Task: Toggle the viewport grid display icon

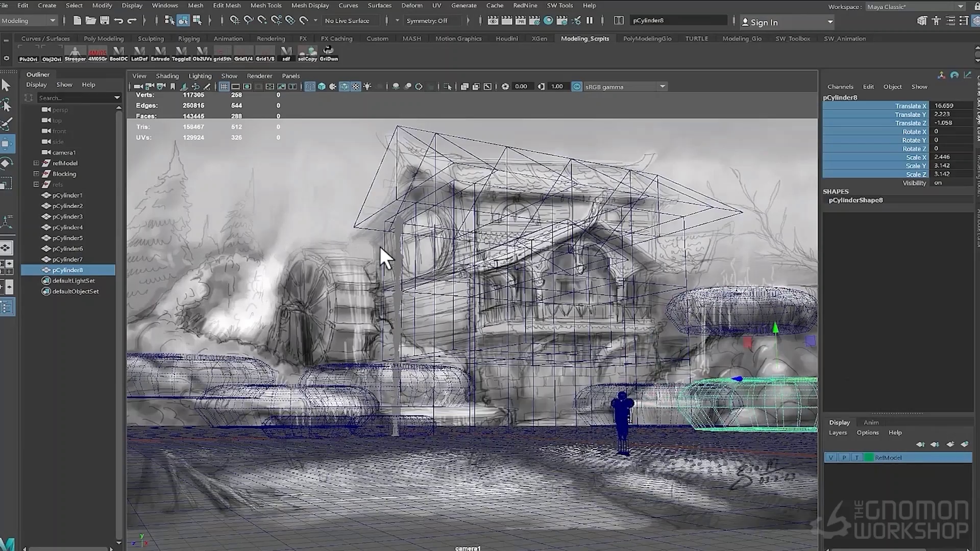Action: [x=224, y=86]
